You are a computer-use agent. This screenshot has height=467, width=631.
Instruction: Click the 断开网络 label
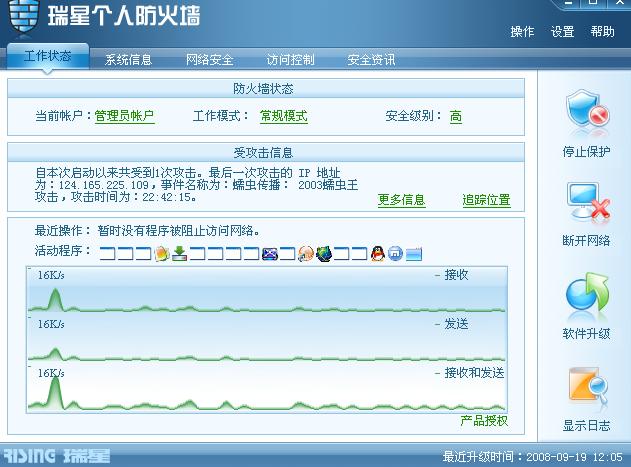click(586, 240)
